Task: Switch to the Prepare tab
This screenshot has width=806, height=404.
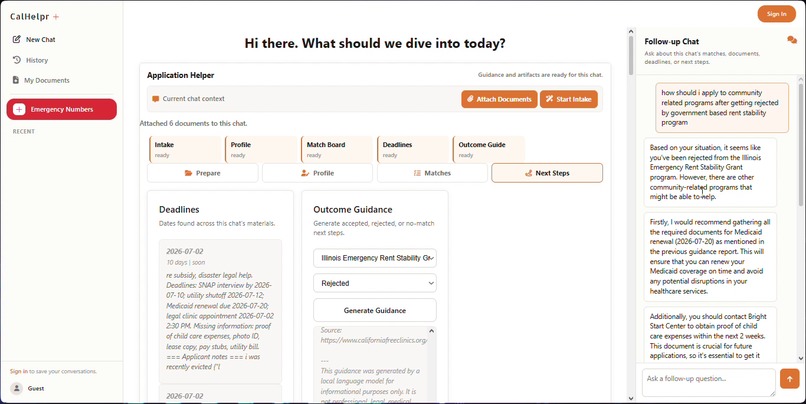Action: (x=203, y=173)
